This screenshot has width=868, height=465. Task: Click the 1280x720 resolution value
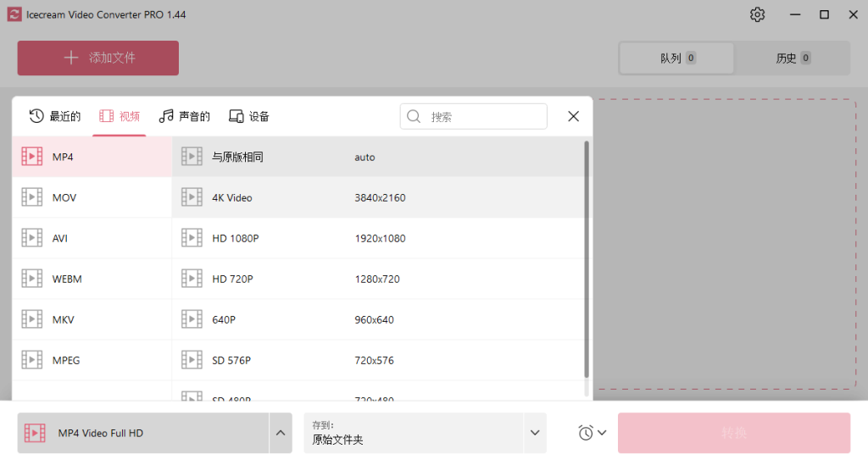pos(377,279)
